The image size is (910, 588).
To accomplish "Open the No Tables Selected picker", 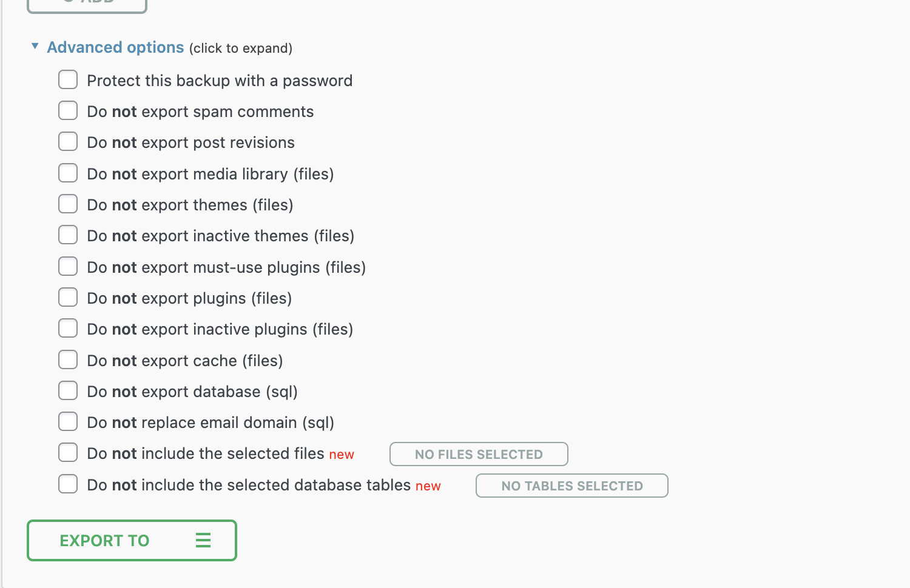I will coord(571,486).
